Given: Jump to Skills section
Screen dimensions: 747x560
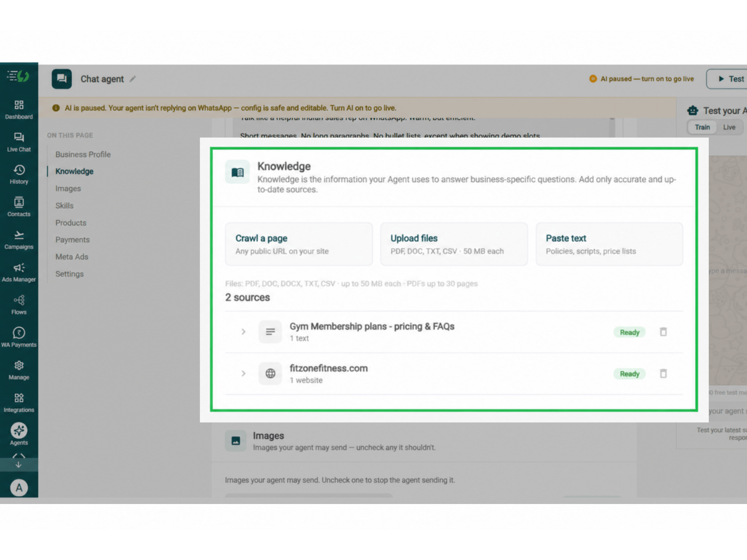Looking at the screenshot, I should pyautogui.click(x=64, y=206).
